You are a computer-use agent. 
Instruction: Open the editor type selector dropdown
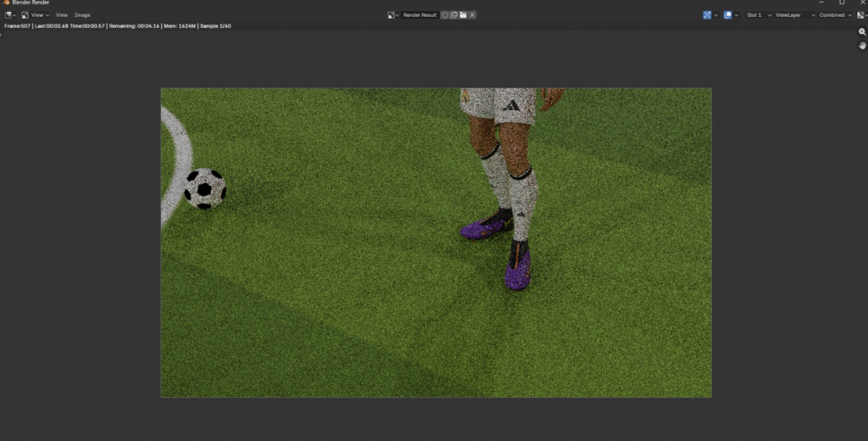coord(10,15)
